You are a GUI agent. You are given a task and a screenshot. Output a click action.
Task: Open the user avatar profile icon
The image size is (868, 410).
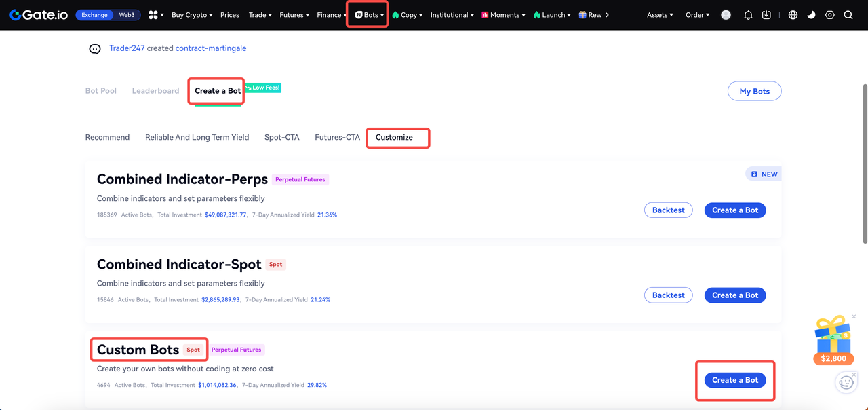pyautogui.click(x=726, y=15)
